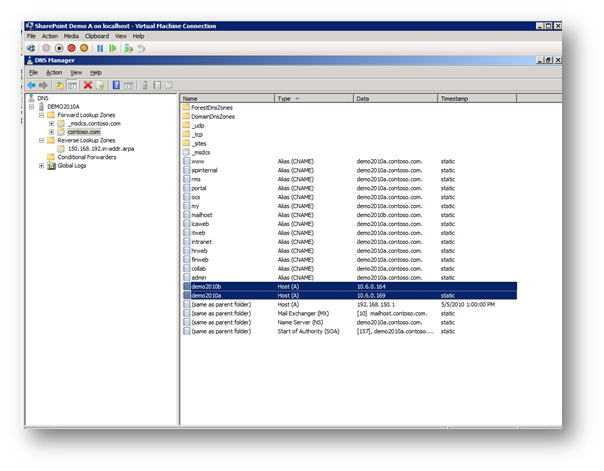Screen dimensions: 604x471
Task: Click grey Forward arrow in DNS Manager
Action: (x=43, y=85)
